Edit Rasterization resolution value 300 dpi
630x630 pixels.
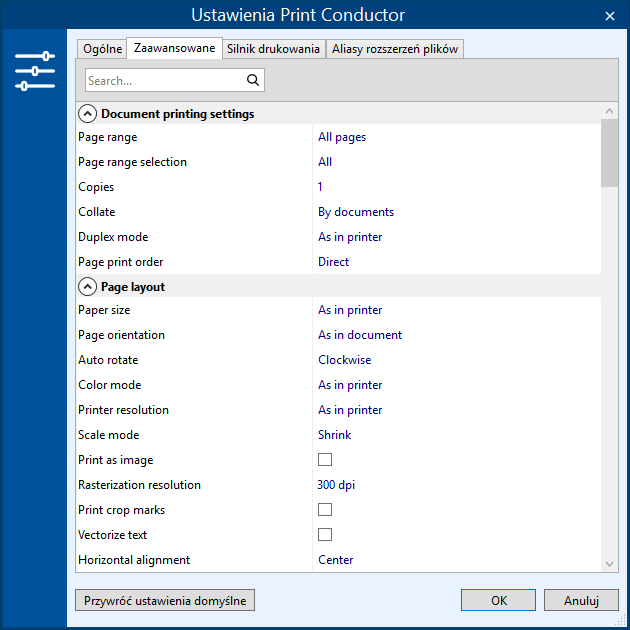tap(336, 485)
